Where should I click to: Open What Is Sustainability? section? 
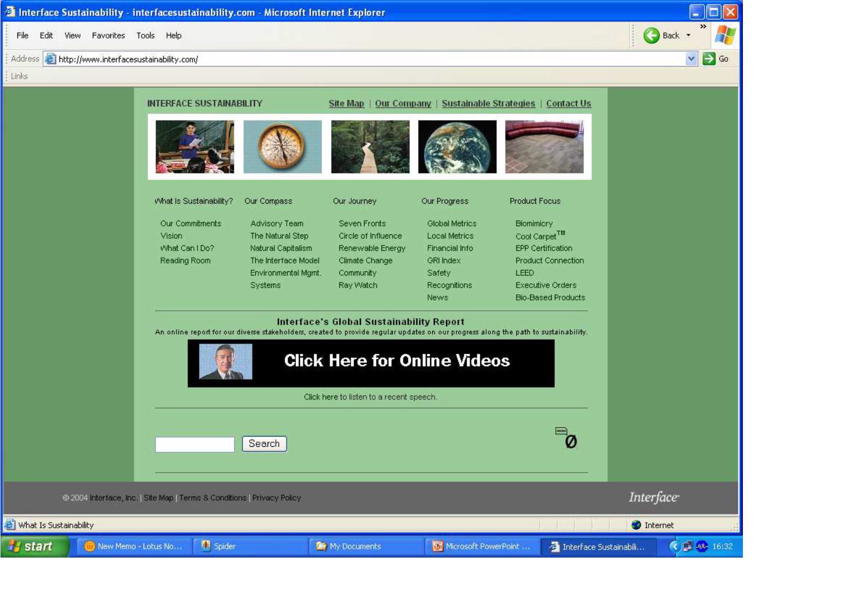[x=193, y=201]
